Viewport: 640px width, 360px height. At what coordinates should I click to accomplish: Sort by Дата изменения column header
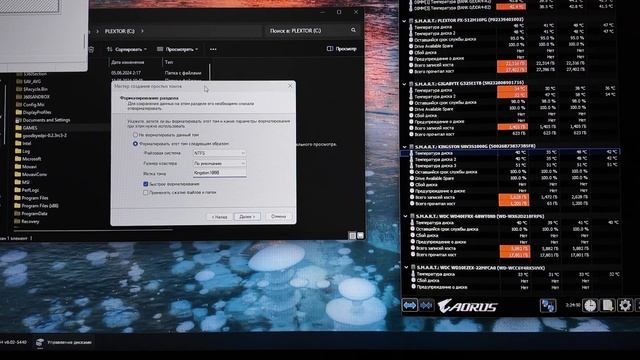pyautogui.click(x=127, y=62)
